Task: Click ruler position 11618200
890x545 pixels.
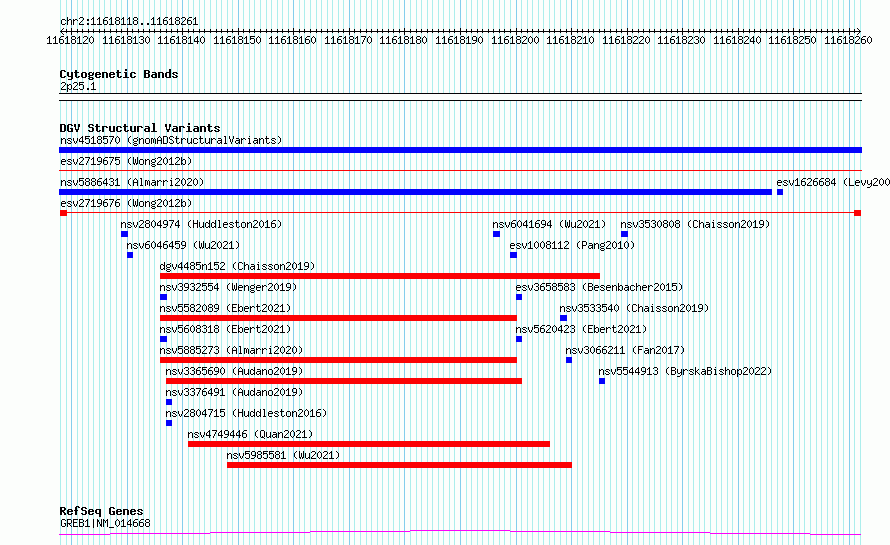Action: pyautogui.click(x=515, y=40)
